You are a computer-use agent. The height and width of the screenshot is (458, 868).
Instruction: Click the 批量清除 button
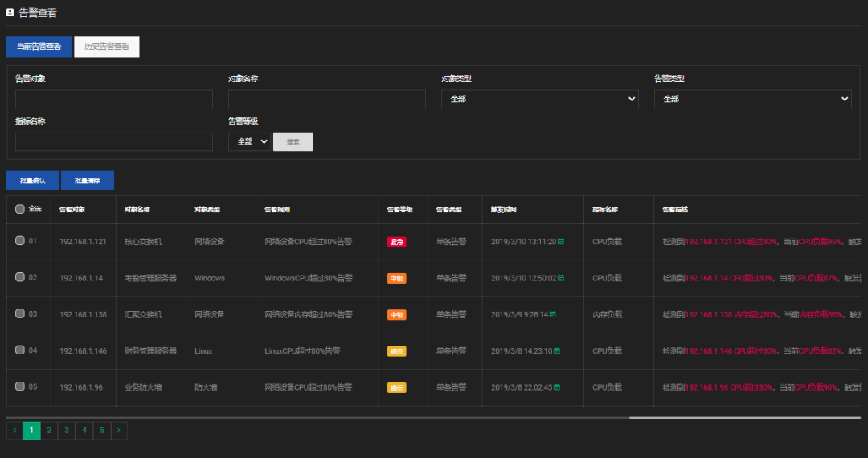tap(88, 180)
